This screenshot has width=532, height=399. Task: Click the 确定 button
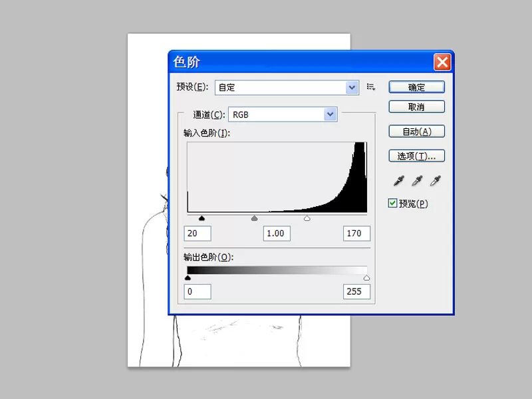(417, 87)
